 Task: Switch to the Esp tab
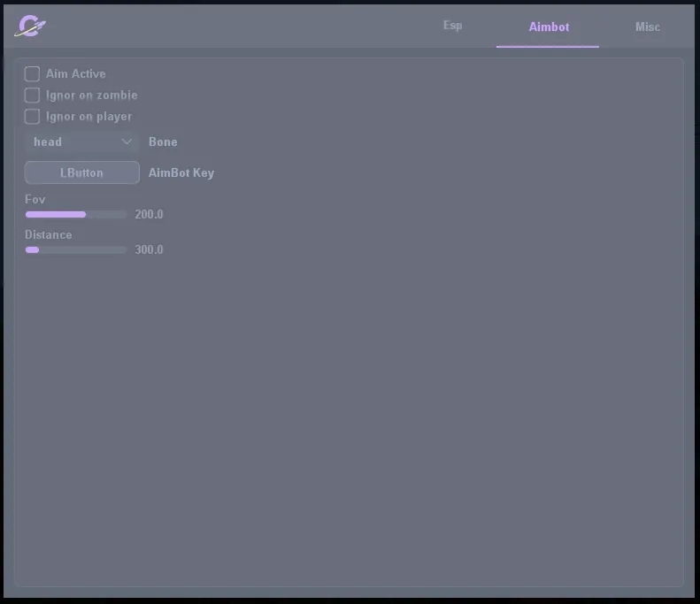click(452, 26)
